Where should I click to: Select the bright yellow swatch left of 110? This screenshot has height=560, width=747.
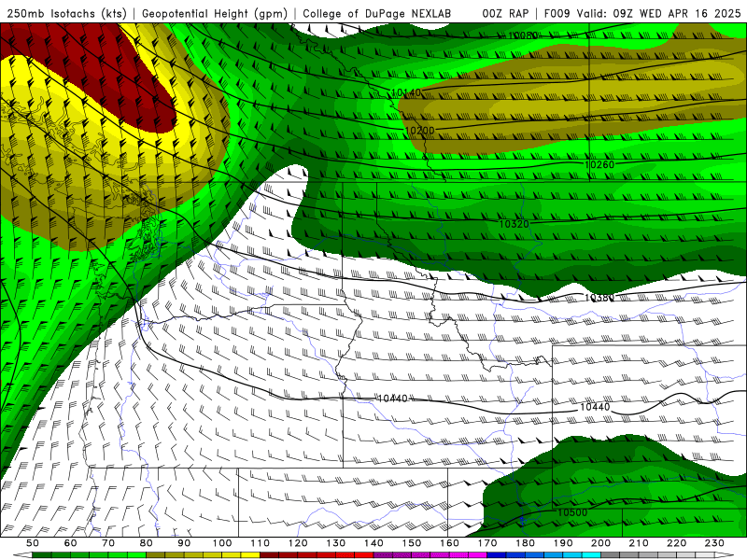[x=250, y=555]
